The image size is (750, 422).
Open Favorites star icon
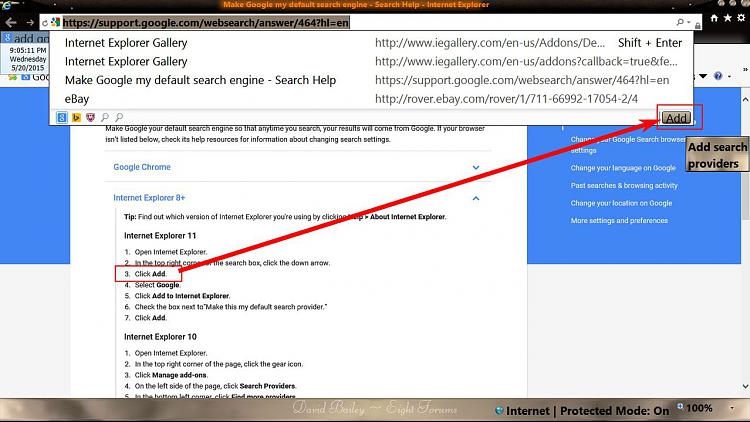tap(728, 18)
